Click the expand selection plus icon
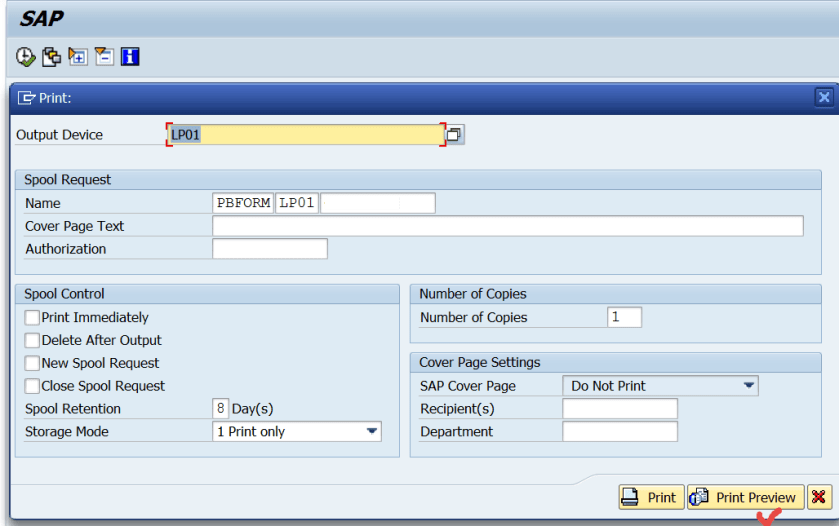 [x=78, y=56]
